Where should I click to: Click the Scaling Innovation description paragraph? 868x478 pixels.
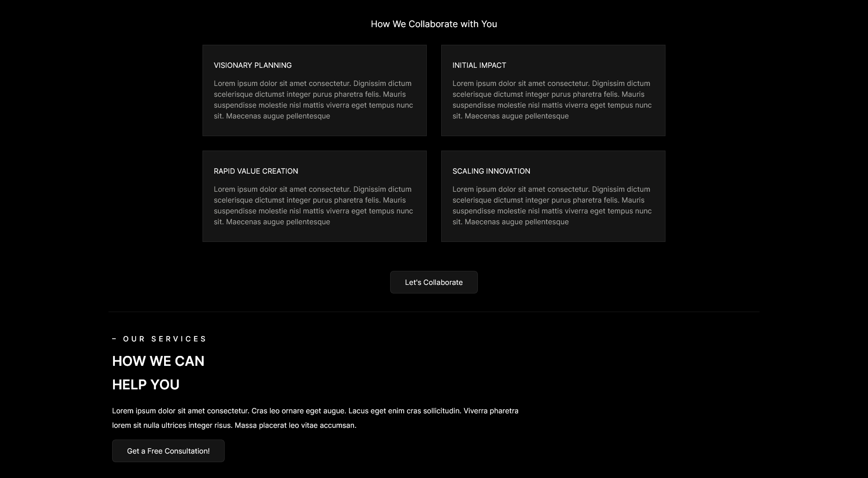[552, 205]
